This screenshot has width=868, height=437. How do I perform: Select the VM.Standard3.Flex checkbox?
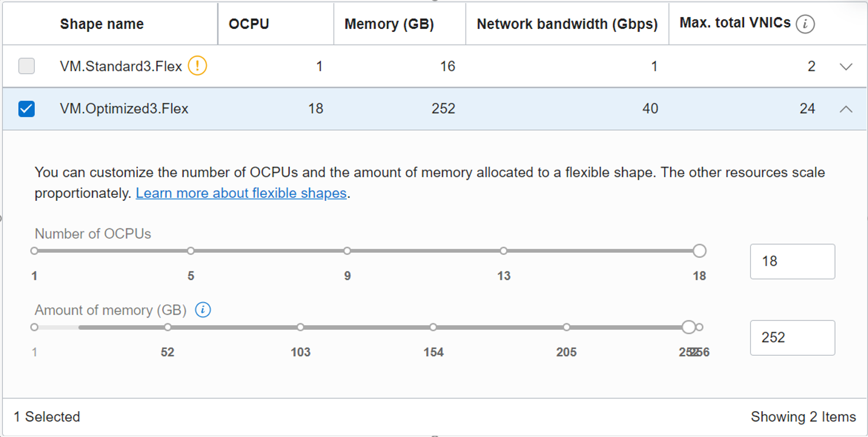pos(27,66)
